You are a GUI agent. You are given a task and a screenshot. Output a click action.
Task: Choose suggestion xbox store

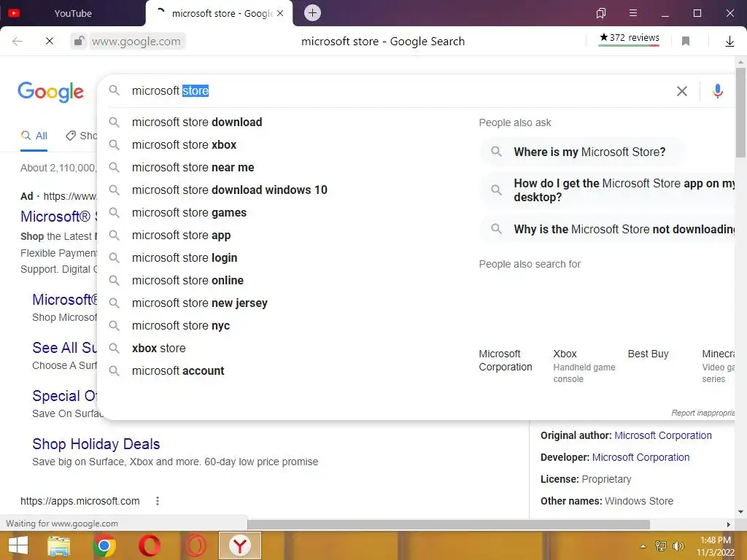click(158, 348)
